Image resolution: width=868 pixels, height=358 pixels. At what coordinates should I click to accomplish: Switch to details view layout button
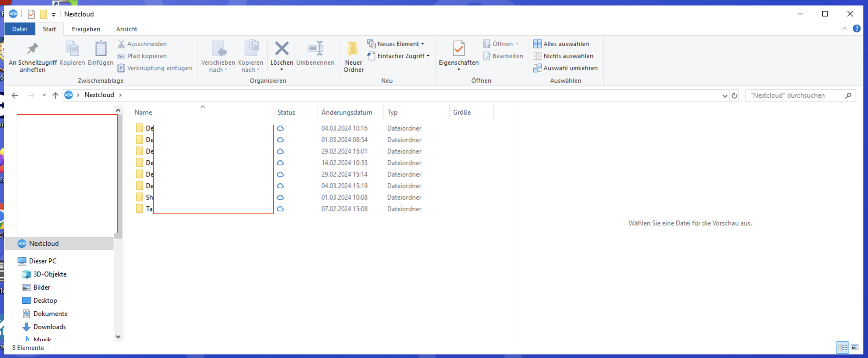pos(843,347)
